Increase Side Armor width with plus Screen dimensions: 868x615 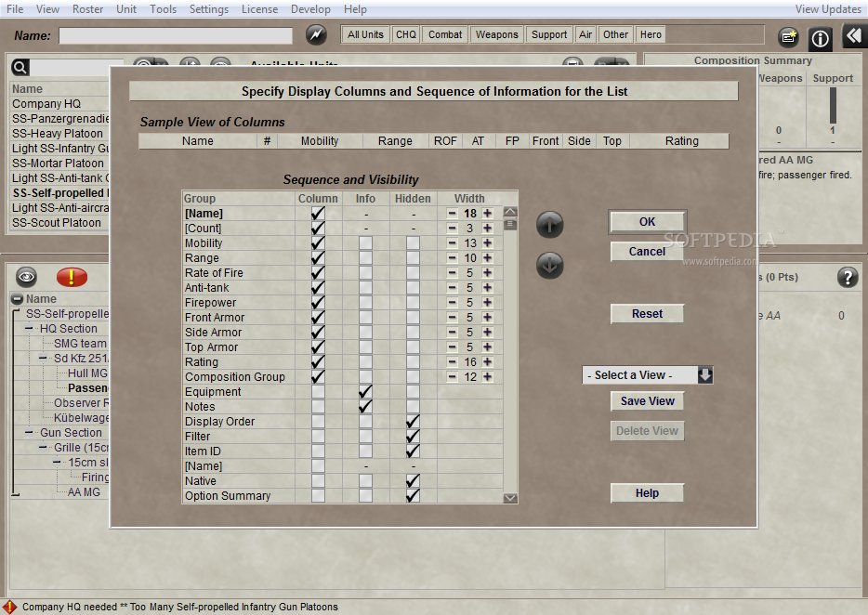[x=487, y=333]
